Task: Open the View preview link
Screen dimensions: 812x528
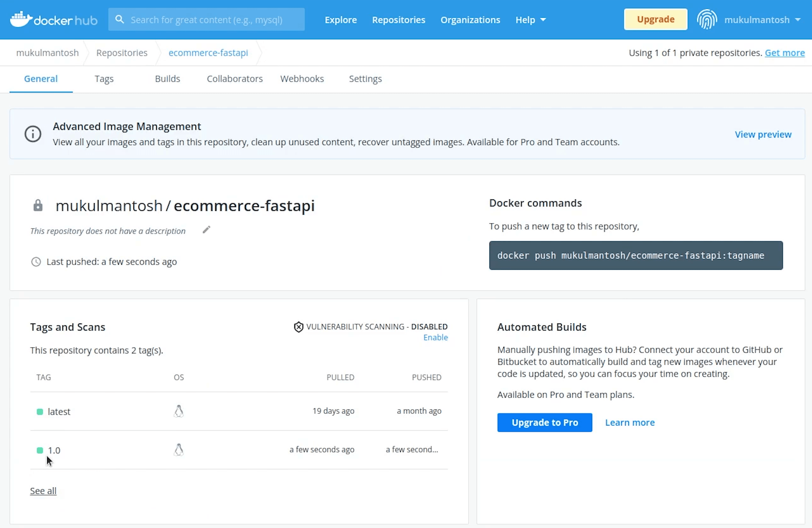Action: pyautogui.click(x=763, y=134)
